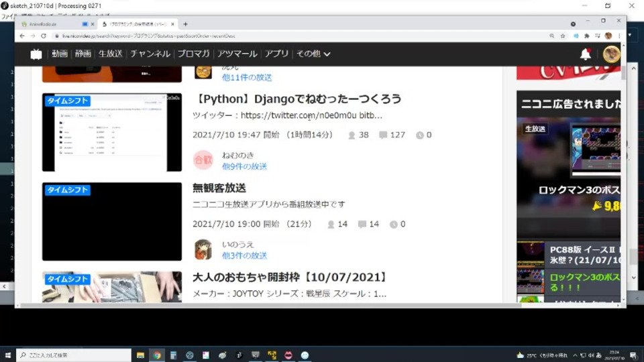Open アツマール in the Niconico header
Screen dimensions: 644x362
pyautogui.click(x=237, y=54)
